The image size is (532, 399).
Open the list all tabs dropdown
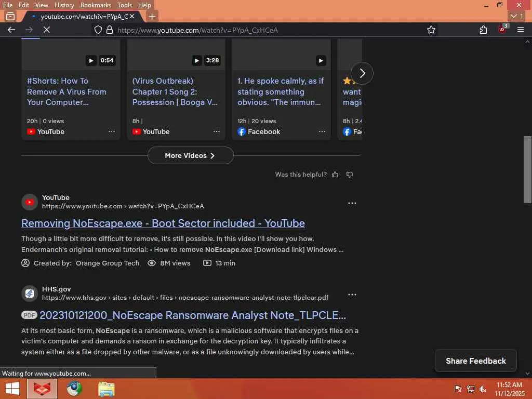[x=517, y=16]
